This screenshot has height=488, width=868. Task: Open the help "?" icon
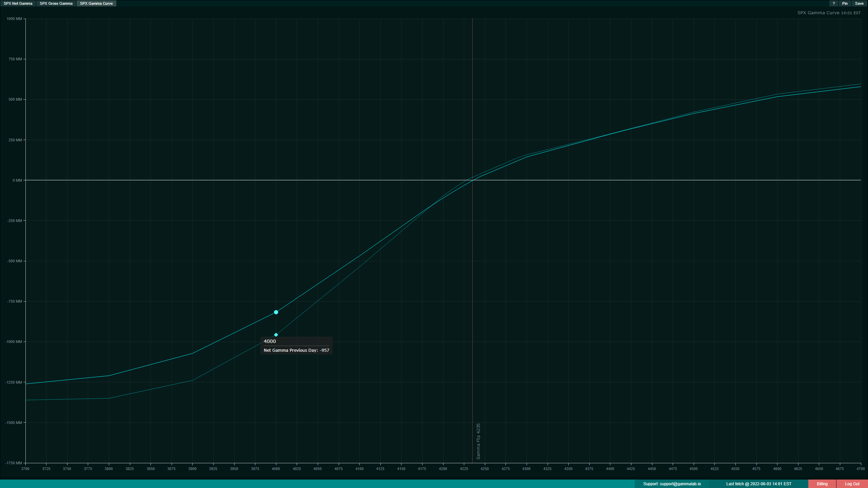(834, 3)
